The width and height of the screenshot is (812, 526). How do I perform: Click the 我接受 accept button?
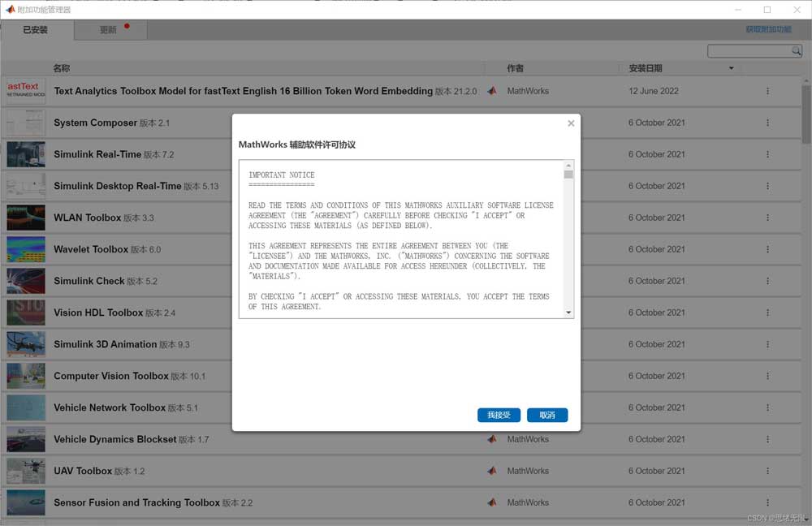coord(499,415)
